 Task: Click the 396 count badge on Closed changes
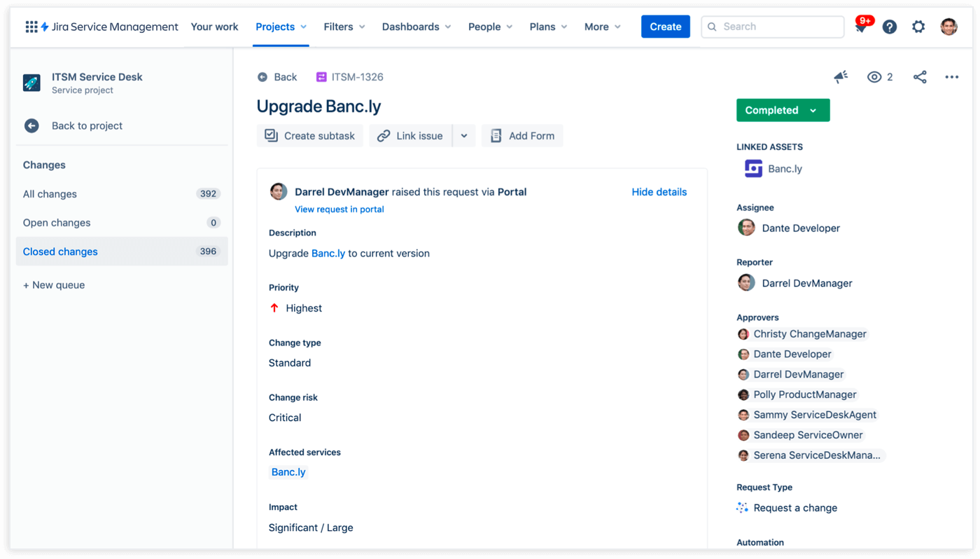pyautogui.click(x=208, y=251)
